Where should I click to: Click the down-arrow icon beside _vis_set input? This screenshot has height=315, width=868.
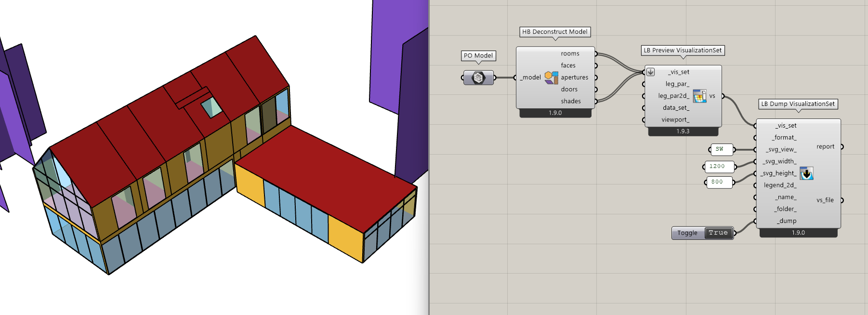click(650, 72)
